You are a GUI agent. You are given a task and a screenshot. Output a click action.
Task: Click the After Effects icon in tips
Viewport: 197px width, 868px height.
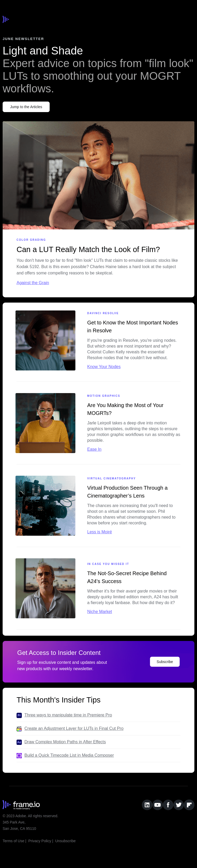pyautogui.click(x=19, y=742)
